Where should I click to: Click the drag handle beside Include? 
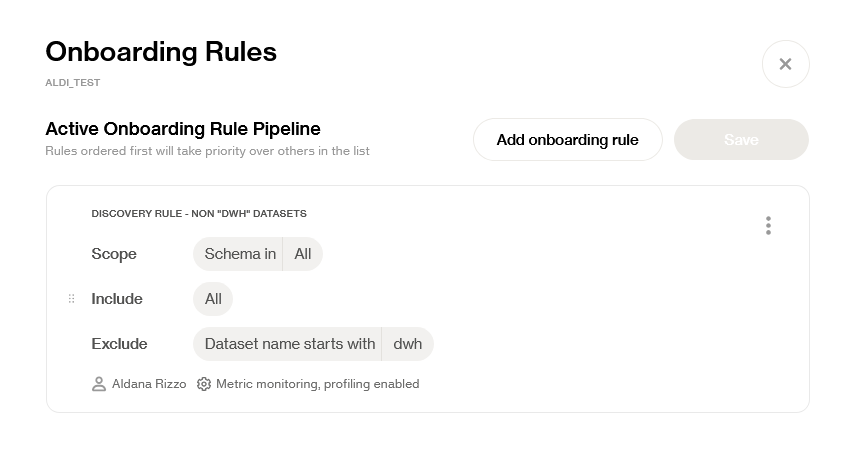pos(71,299)
